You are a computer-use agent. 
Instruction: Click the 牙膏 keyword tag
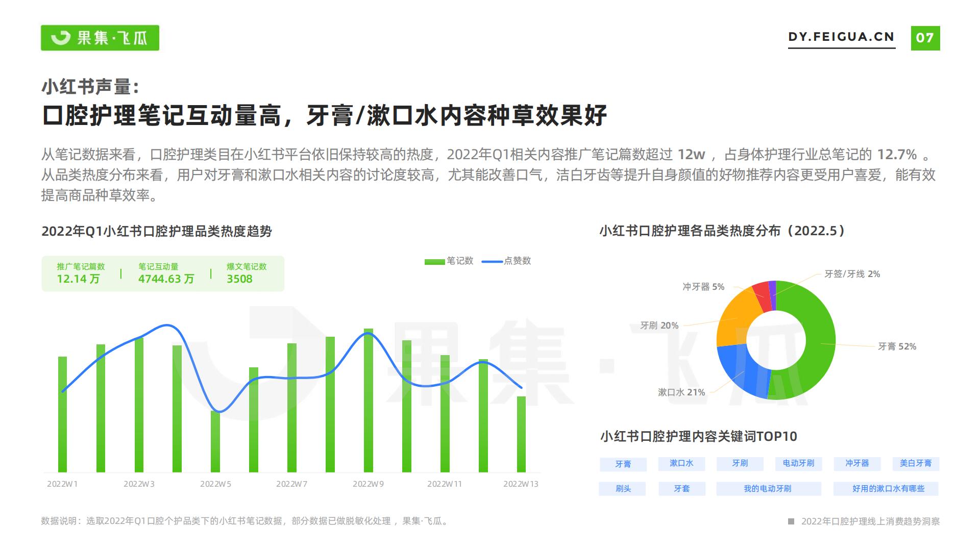pos(623,464)
